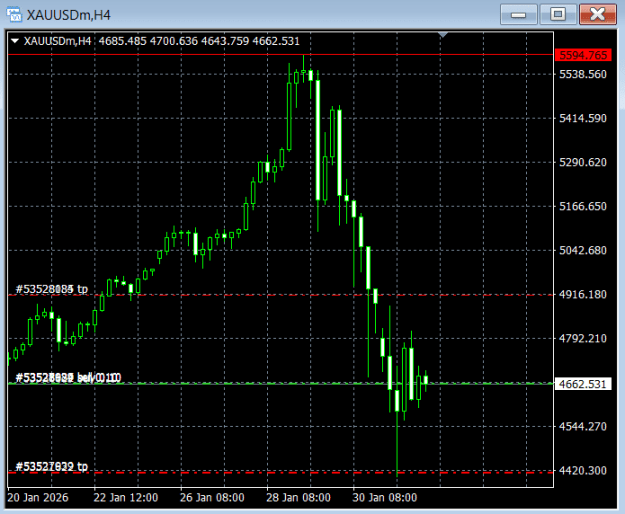
Task: Click the 4792.210 price scale value
Action: (x=583, y=339)
